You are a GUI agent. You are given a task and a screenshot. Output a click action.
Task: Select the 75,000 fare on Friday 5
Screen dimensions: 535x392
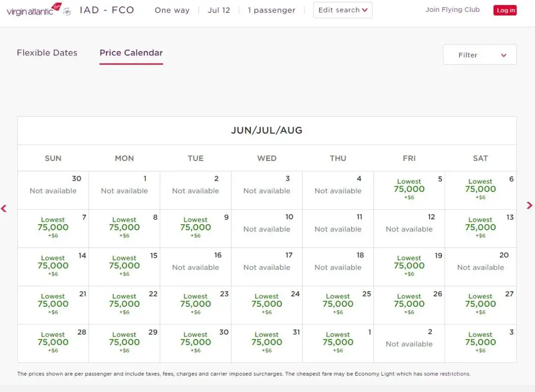pyautogui.click(x=409, y=190)
